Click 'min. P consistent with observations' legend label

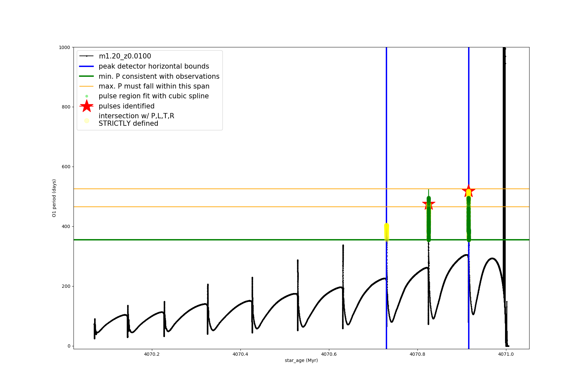159,76
